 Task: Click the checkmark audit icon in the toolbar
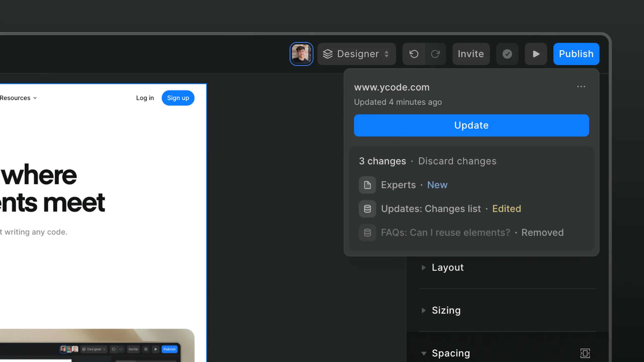(x=507, y=54)
